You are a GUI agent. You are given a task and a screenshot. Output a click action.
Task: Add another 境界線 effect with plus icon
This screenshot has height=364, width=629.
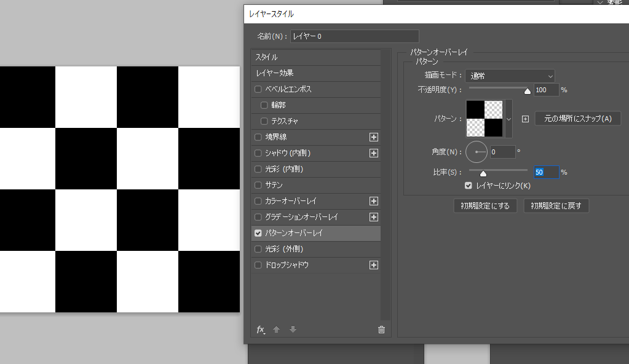pyautogui.click(x=373, y=137)
